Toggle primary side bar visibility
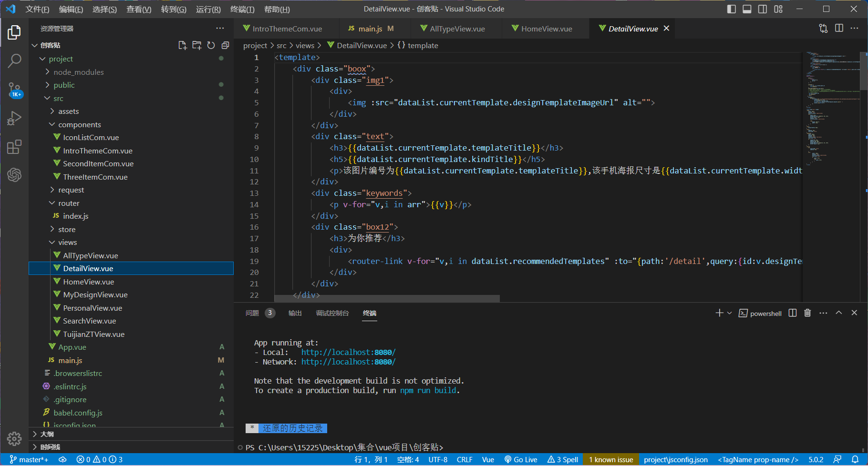This screenshot has width=868, height=466. pyautogui.click(x=732, y=9)
